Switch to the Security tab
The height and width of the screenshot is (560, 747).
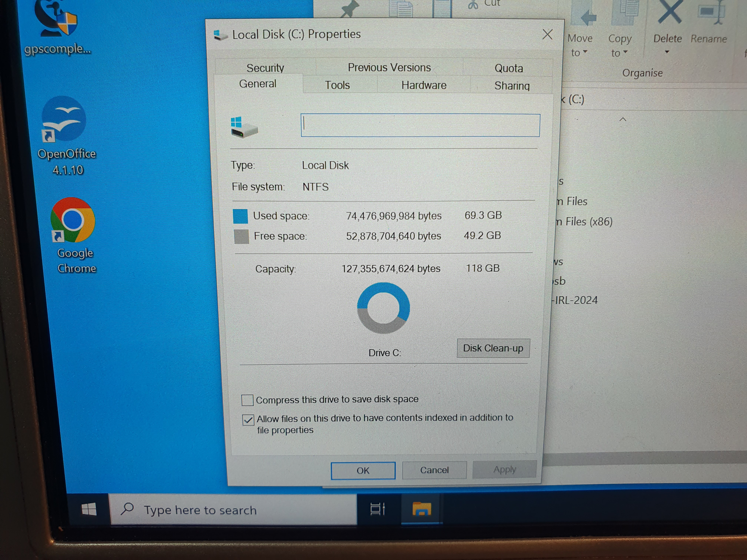pyautogui.click(x=265, y=68)
